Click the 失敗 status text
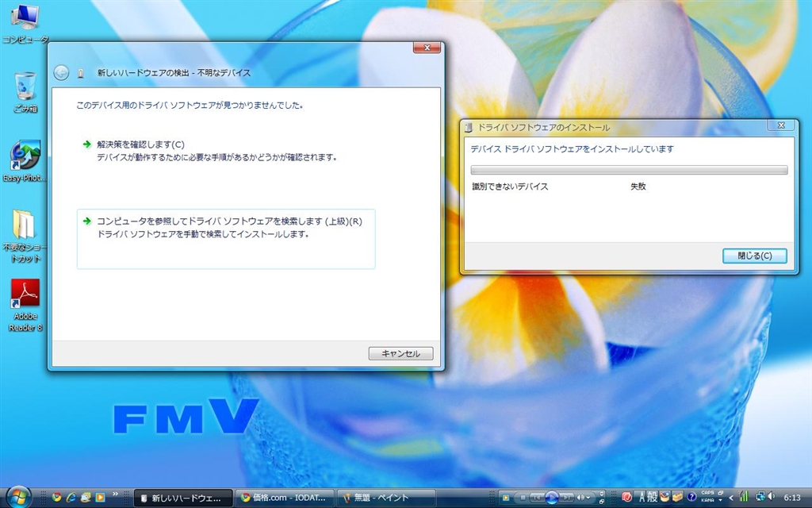This screenshot has width=812, height=508. click(638, 187)
